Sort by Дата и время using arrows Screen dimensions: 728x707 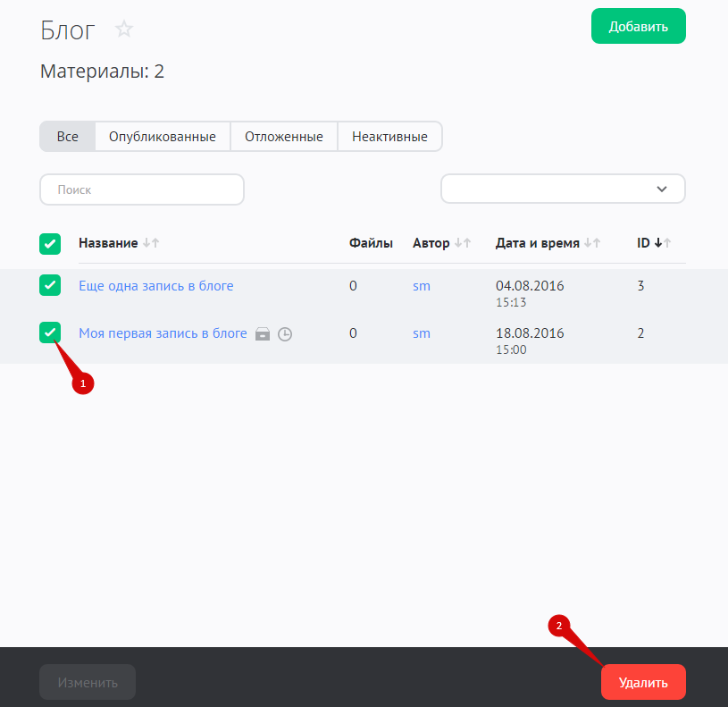(592, 243)
